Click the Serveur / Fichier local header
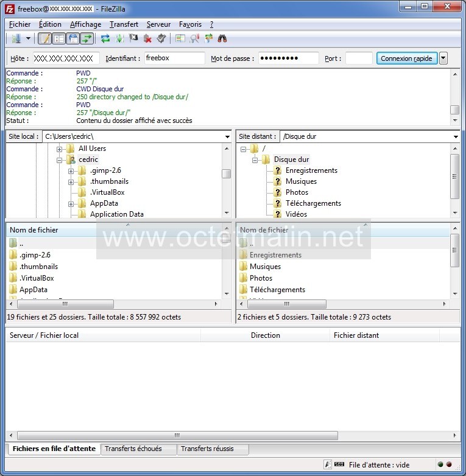The image size is (466, 476). [104, 335]
